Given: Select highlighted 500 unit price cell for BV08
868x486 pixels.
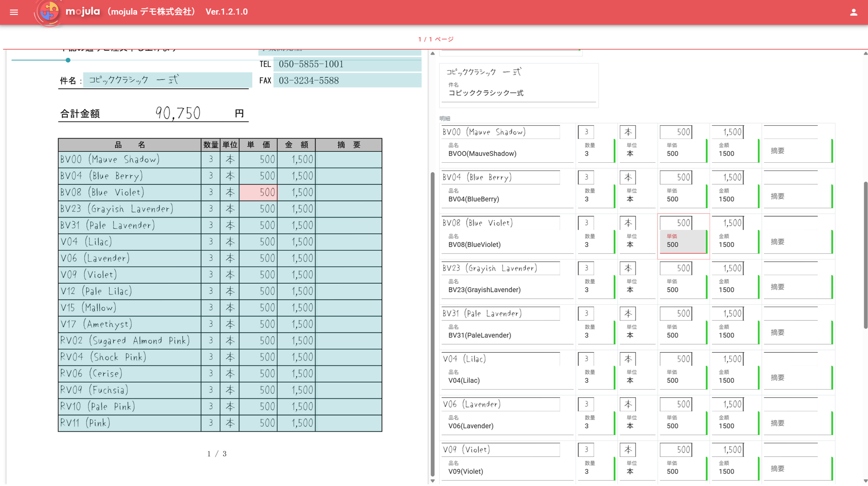Looking at the screenshot, I should (258, 192).
